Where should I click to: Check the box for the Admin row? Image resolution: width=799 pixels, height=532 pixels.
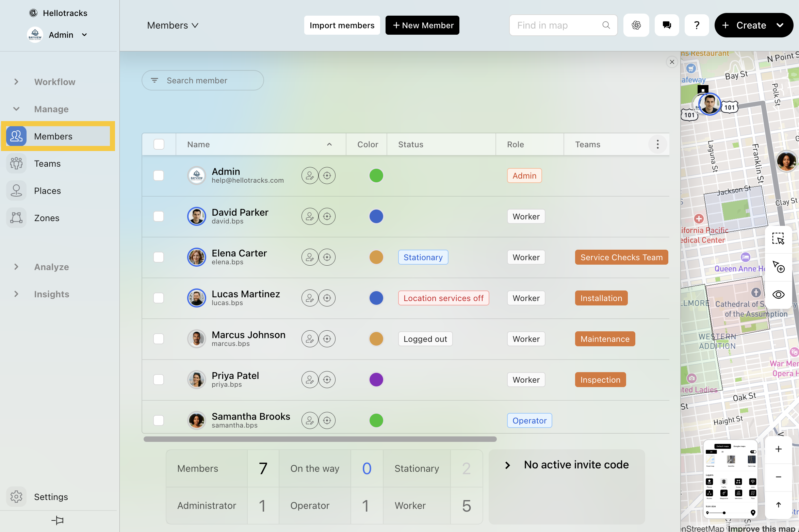click(159, 176)
